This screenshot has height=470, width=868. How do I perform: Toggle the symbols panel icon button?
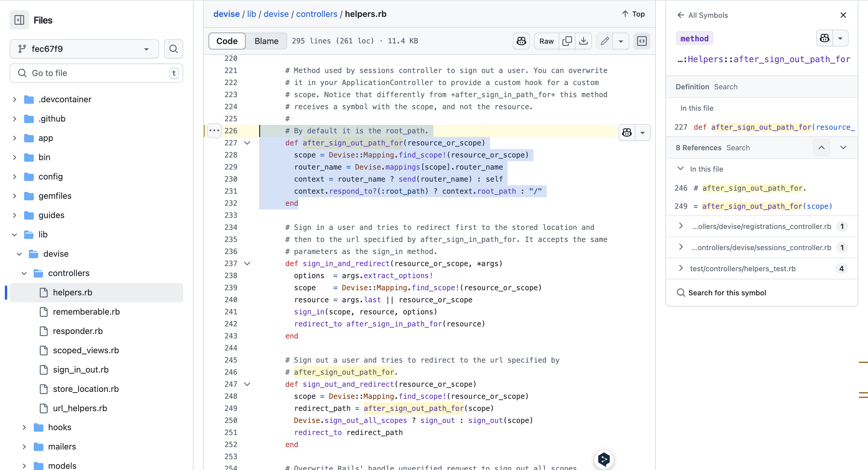click(642, 41)
